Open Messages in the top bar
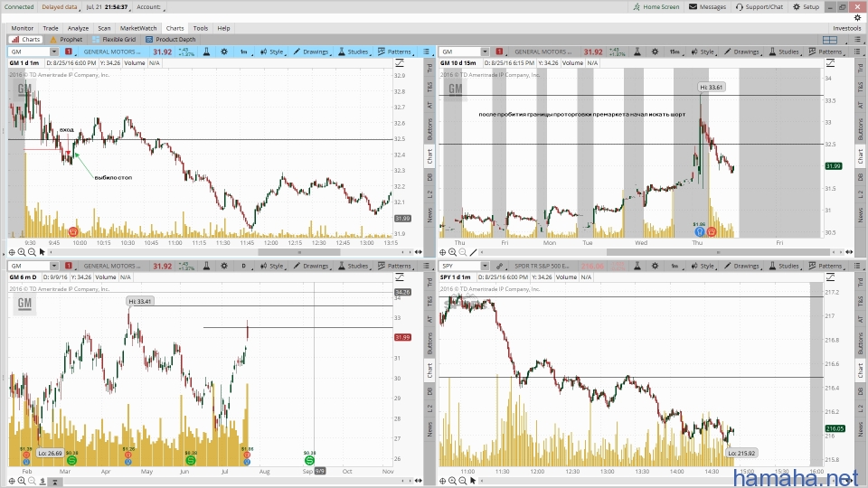 pyautogui.click(x=707, y=6)
